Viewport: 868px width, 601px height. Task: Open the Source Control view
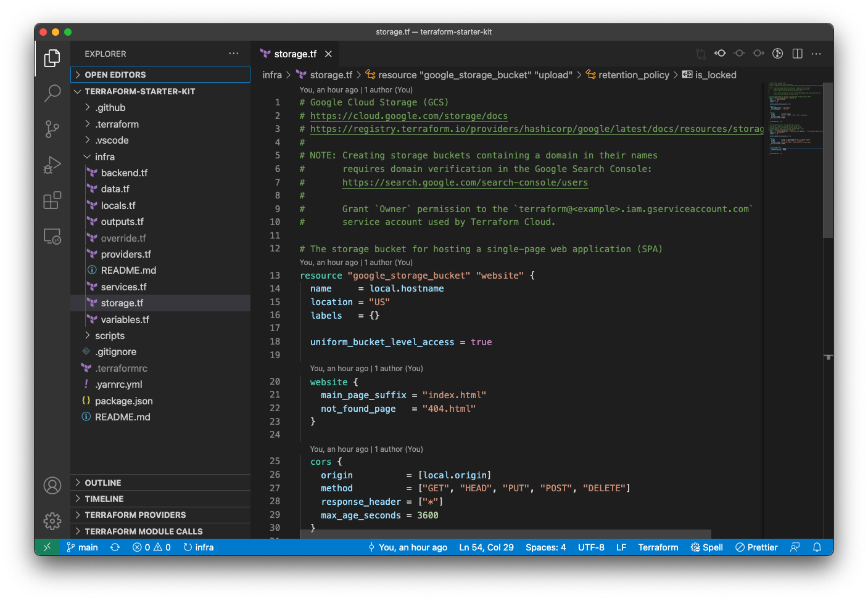tap(52, 129)
